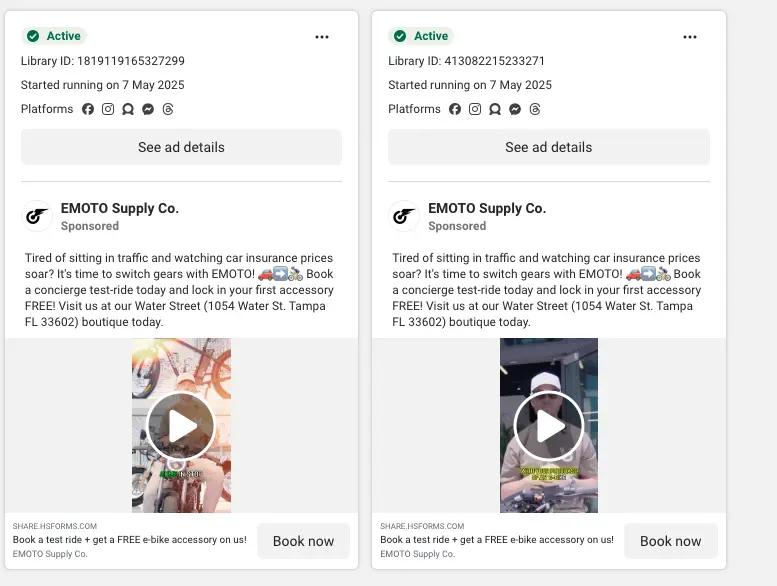Click See ad details for ad ending 3271
The image size is (777, 586).
click(548, 147)
